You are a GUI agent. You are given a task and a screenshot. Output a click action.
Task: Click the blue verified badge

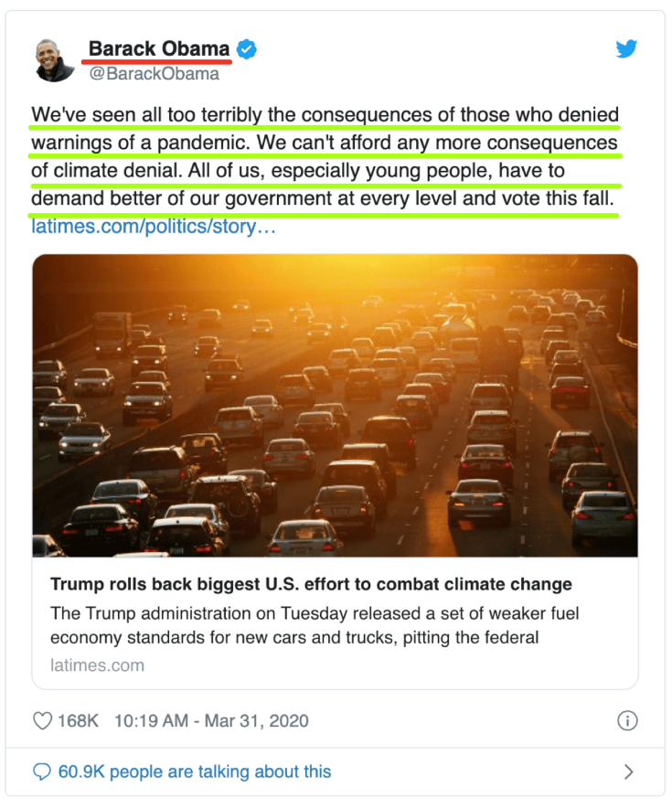click(247, 49)
